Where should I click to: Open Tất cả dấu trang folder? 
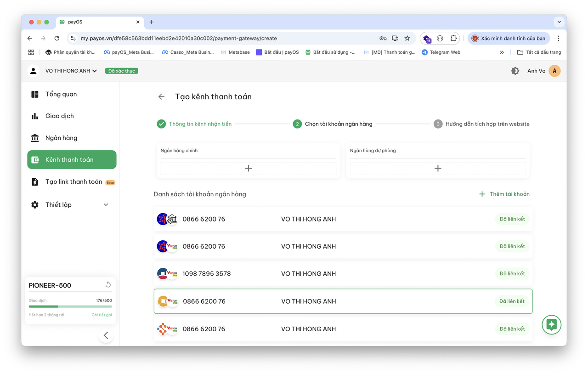coord(539,52)
